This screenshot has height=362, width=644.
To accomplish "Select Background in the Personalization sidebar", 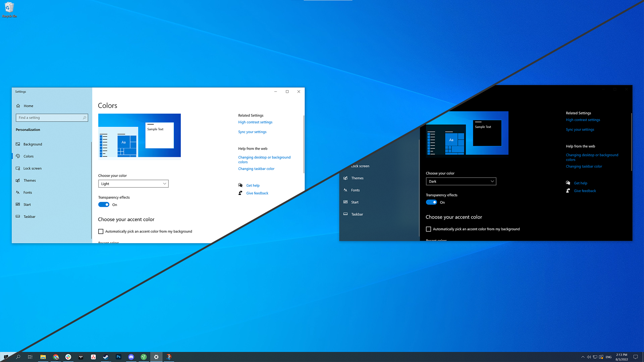I will (33, 144).
